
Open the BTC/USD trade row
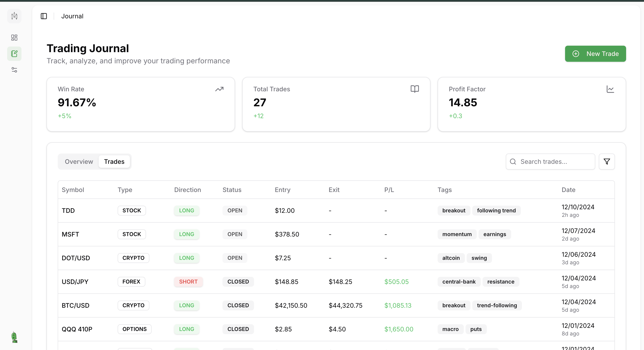click(336, 305)
